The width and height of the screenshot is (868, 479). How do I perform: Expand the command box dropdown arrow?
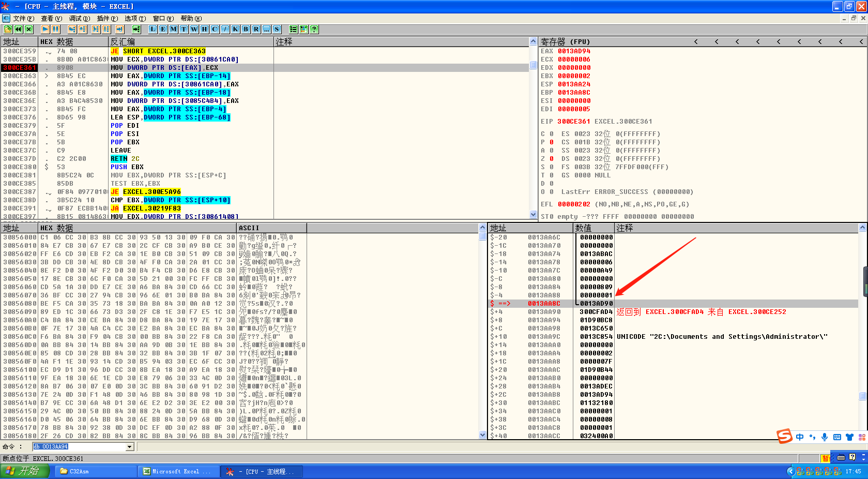click(x=130, y=446)
